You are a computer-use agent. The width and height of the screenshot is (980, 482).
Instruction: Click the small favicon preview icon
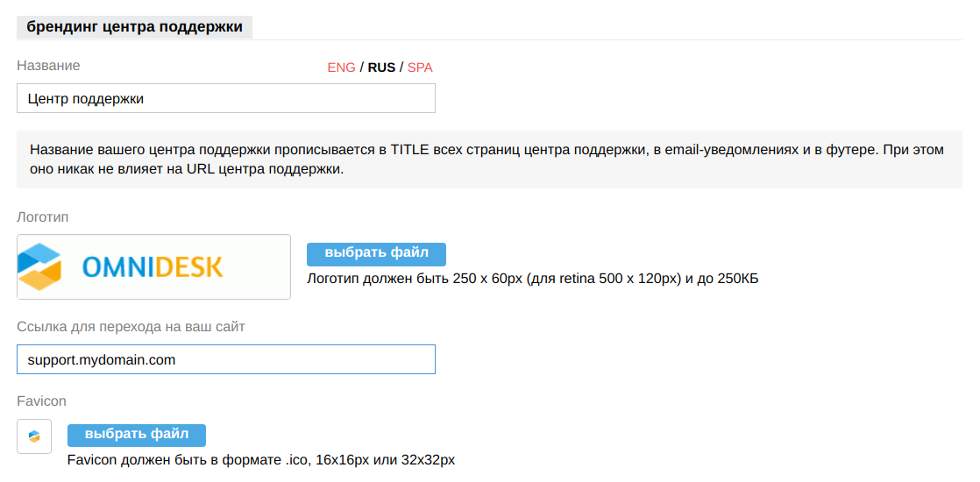[34, 436]
